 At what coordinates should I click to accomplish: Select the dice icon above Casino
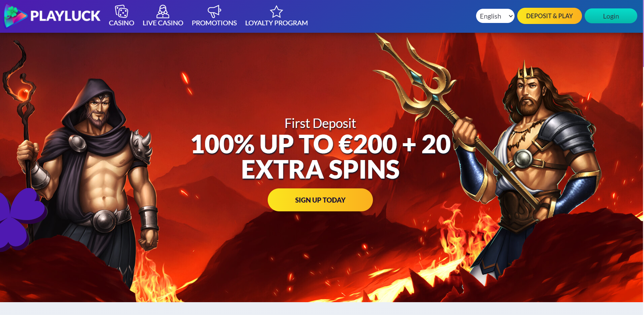pos(121,11)
